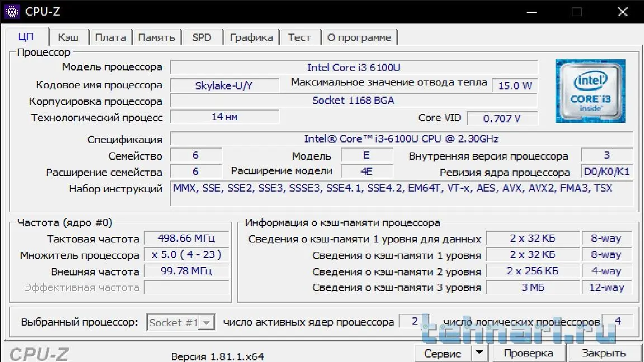Viewport: 644px width, 362px height.
Task: Click the L1 data cache 2 x 32 КБ value
Action: (532, 239)
